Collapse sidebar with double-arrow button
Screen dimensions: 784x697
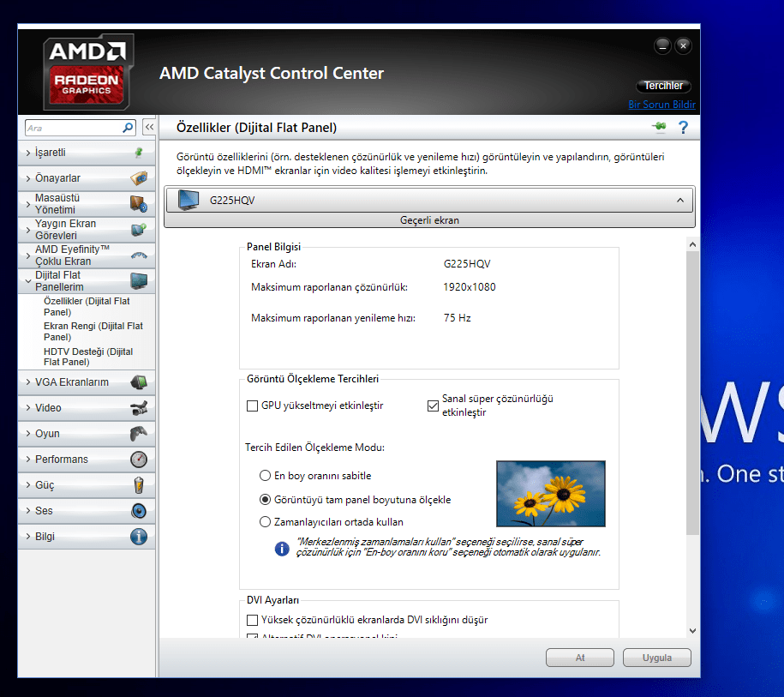(149, 128)
